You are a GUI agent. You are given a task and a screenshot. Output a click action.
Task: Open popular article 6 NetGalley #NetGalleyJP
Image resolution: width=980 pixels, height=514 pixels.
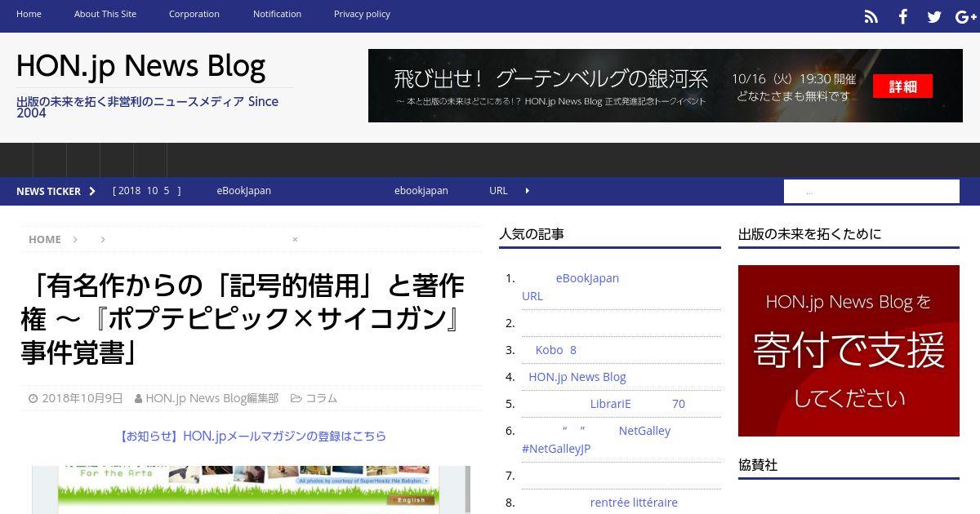click(596, 439)
